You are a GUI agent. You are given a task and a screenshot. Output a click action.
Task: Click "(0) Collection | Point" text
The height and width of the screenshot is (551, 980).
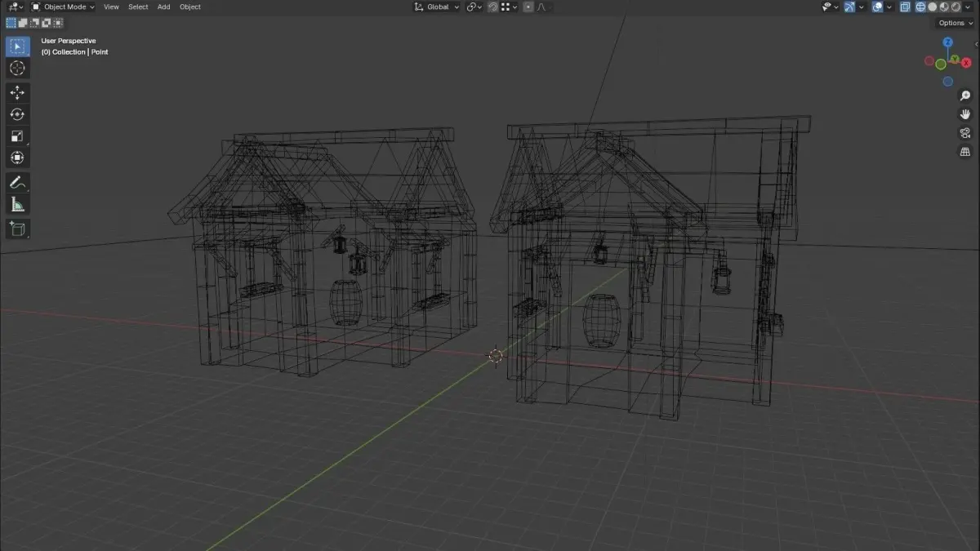coord(74,51)
